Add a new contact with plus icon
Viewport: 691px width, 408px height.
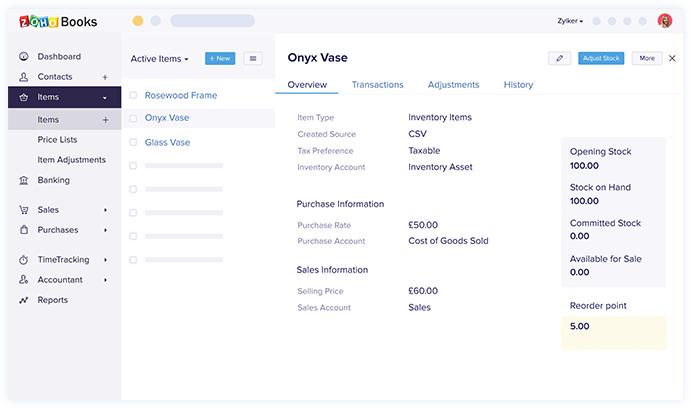coord(105,77)
